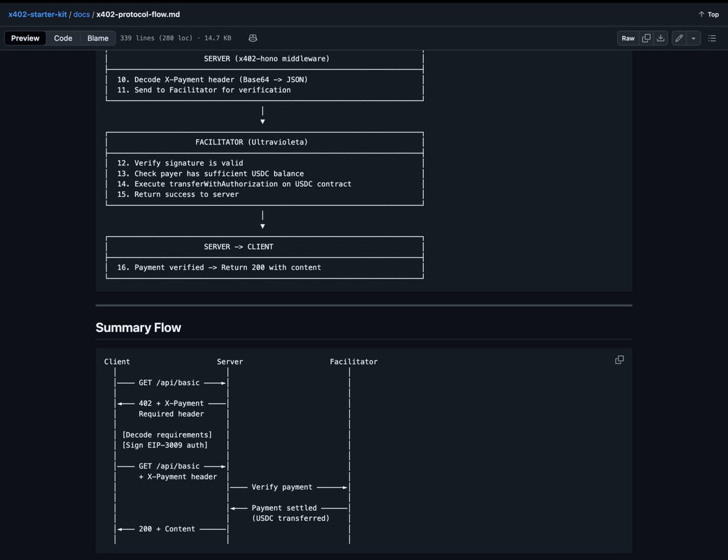
Task: Select the Preview tab
Action: (x=25, y=38)
